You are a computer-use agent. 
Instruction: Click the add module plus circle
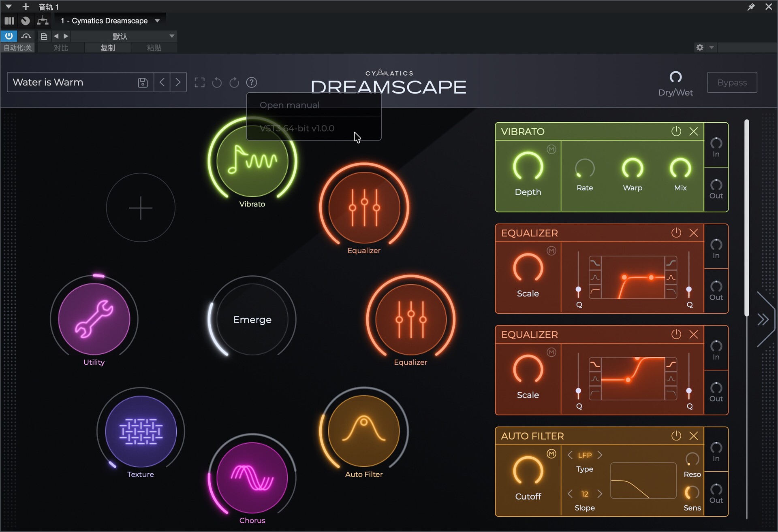pos(141,208)
